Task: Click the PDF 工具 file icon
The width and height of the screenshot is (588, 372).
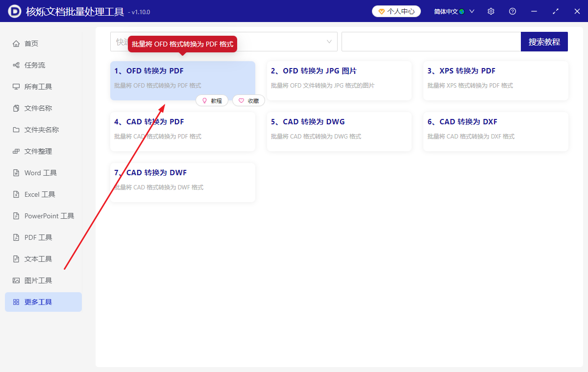Action: (x=16, y=237)
